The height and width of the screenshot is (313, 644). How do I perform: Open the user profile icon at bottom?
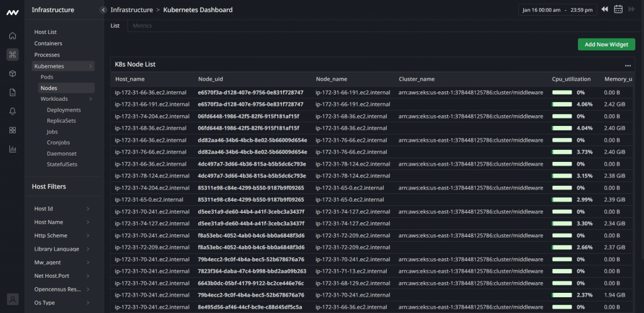[13, 299]
